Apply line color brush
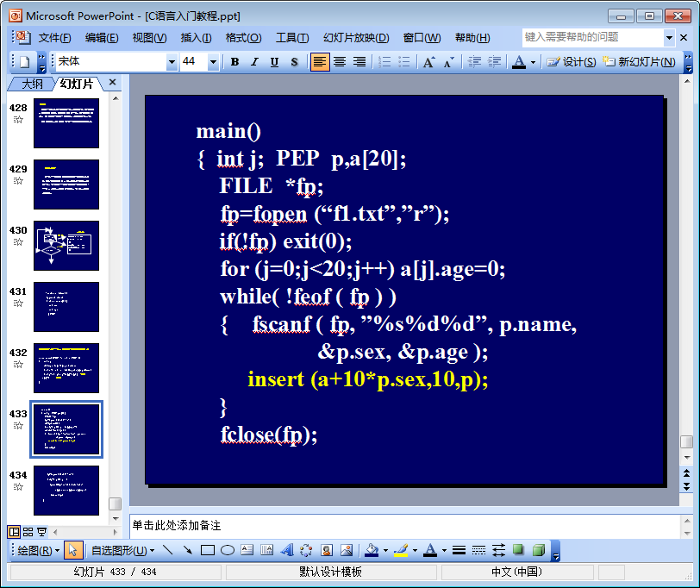The image size is (700, 588). [401, 551]
